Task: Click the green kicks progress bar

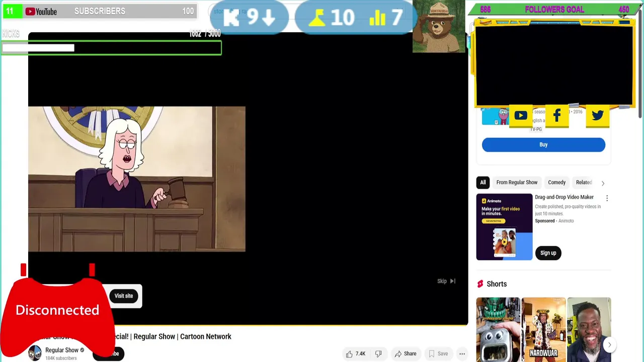Action: click(111, 48)
